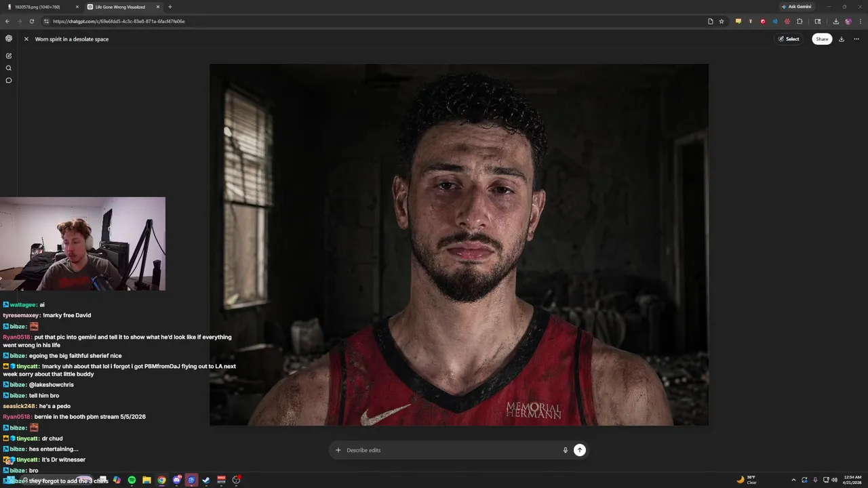
Task: Download the image with ChatGPT's download icon
Action: (x=842, y=39)
